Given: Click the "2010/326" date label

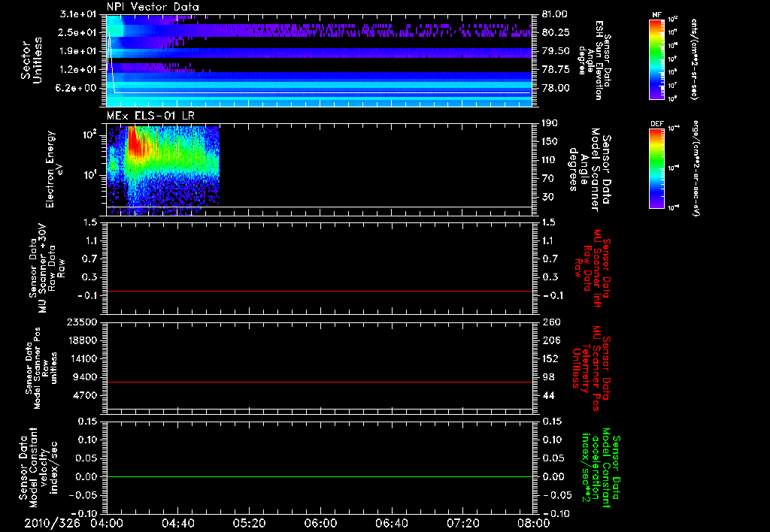Looking at the screenshot, I should [x=52, y=523].
